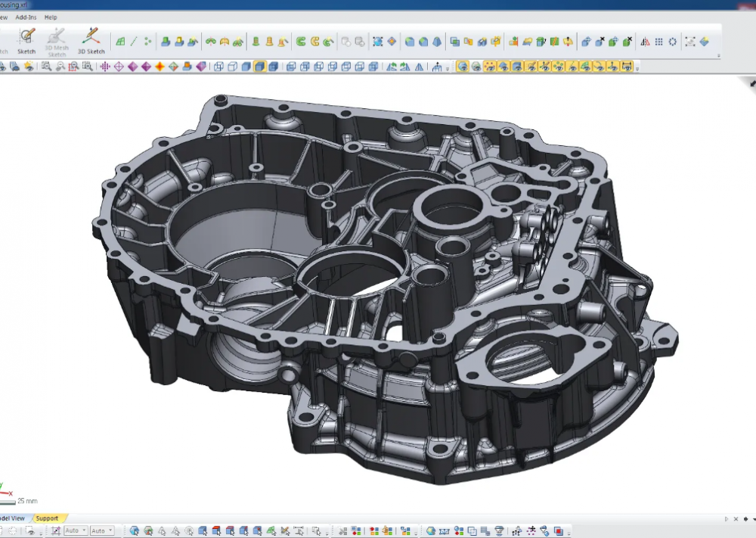
Task: Click the green Mesh Fit surface icon
Action: 120,42
